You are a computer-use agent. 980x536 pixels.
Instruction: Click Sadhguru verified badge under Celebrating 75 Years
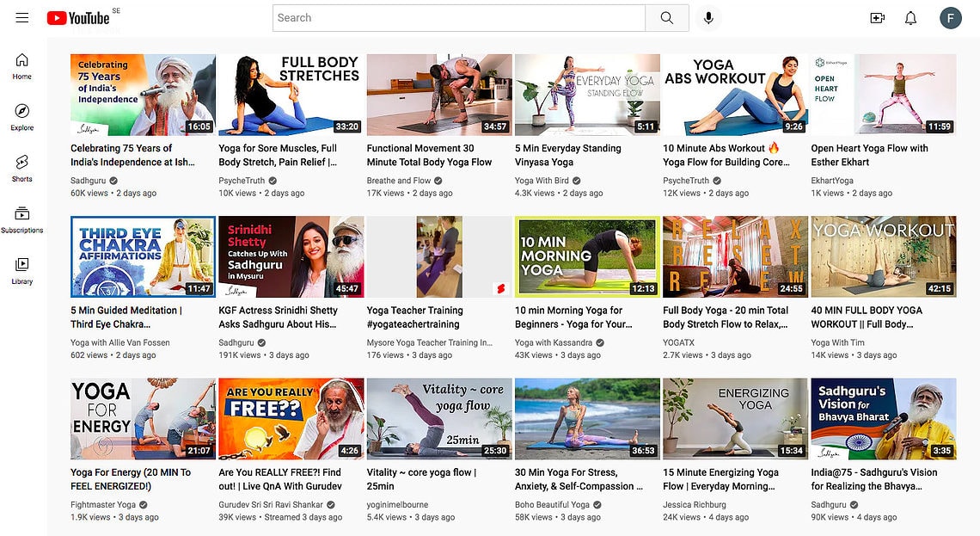pyautogui.click(x=113, y=181)
